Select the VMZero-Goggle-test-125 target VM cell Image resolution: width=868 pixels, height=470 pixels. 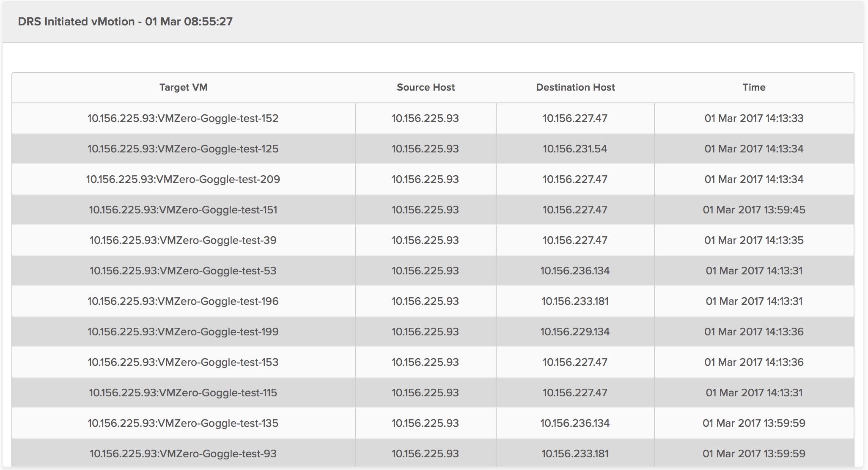click(183, 149)
